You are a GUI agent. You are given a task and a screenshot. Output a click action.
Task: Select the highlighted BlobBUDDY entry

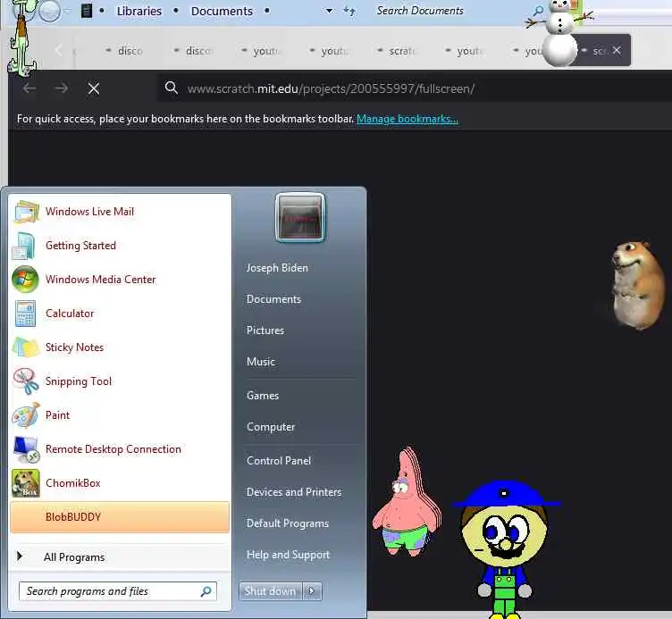click(x=120, y=517)
